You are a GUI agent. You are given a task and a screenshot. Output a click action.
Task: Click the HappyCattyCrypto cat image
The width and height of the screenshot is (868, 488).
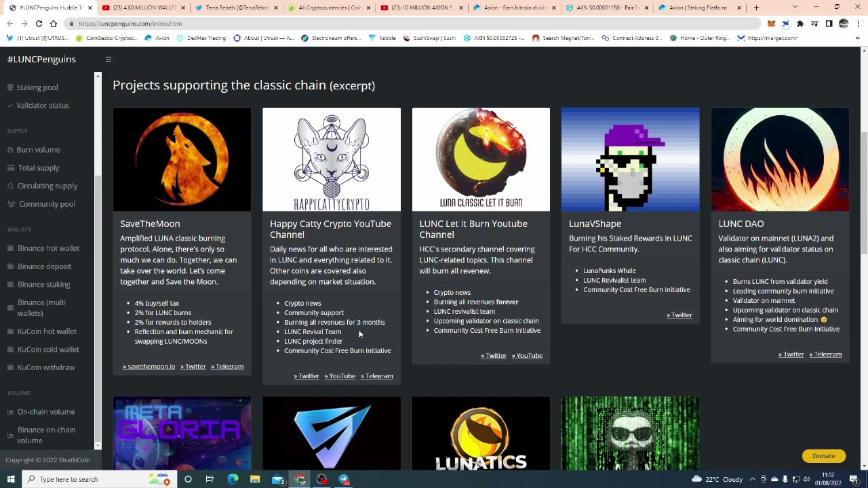click(x=332, y=159)
